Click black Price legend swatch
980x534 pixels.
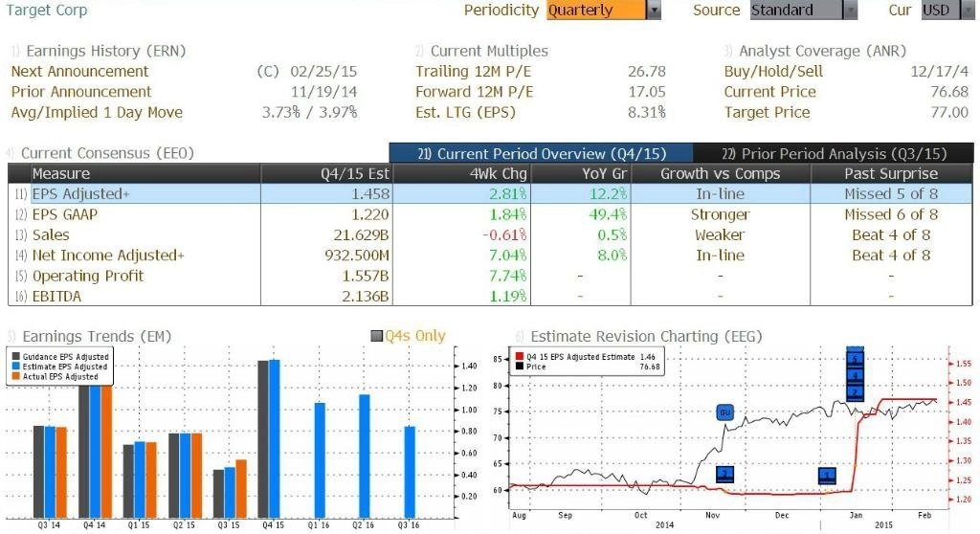tap(519, 367)
